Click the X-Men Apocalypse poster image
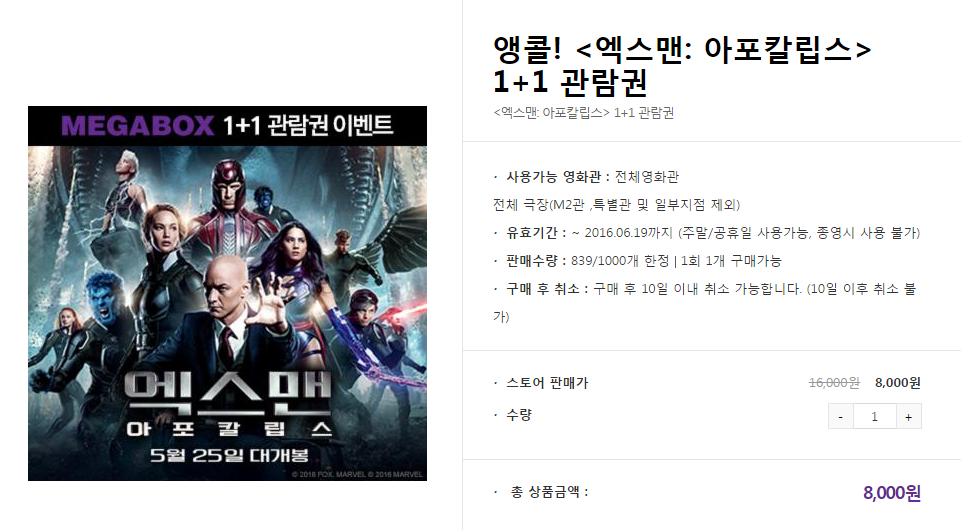 point(227,293)
